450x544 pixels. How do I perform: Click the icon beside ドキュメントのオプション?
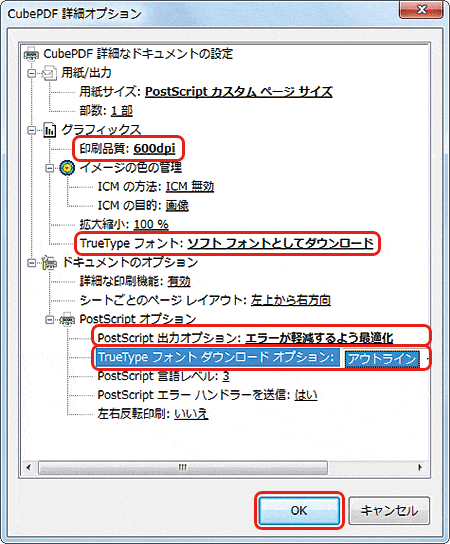coord(50,263)
